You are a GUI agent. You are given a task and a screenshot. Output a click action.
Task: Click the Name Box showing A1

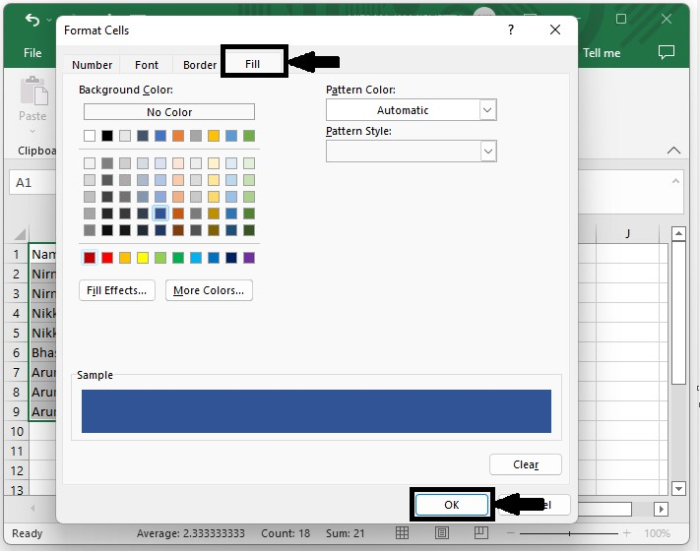tap(33, 182)
